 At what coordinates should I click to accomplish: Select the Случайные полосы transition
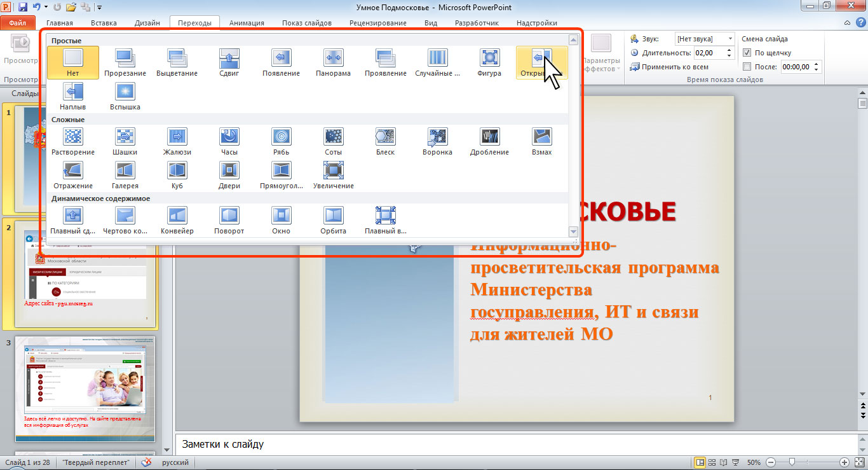tap(437, 62)
